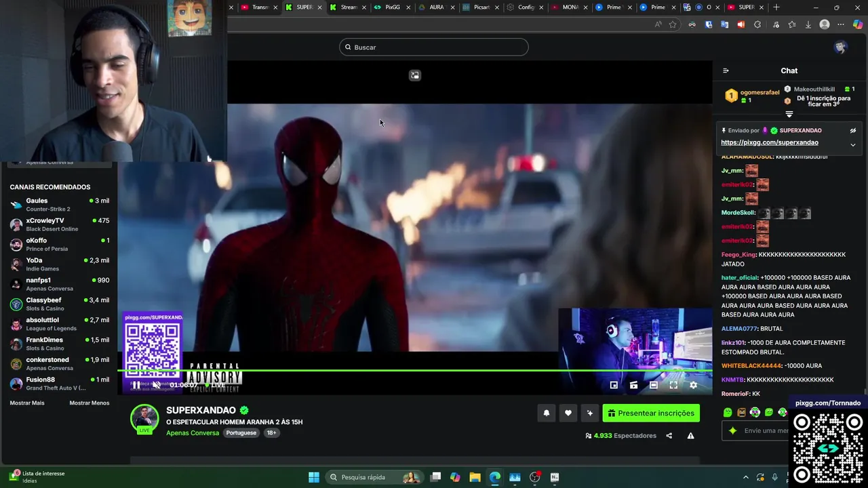
Task: Open a new browser tab
Action: [776, 7]
